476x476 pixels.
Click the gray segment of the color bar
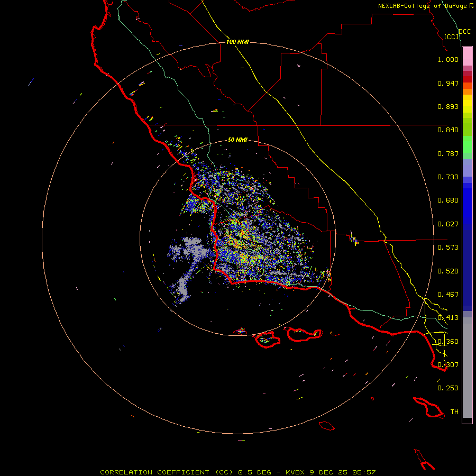(x=467, y=368)
